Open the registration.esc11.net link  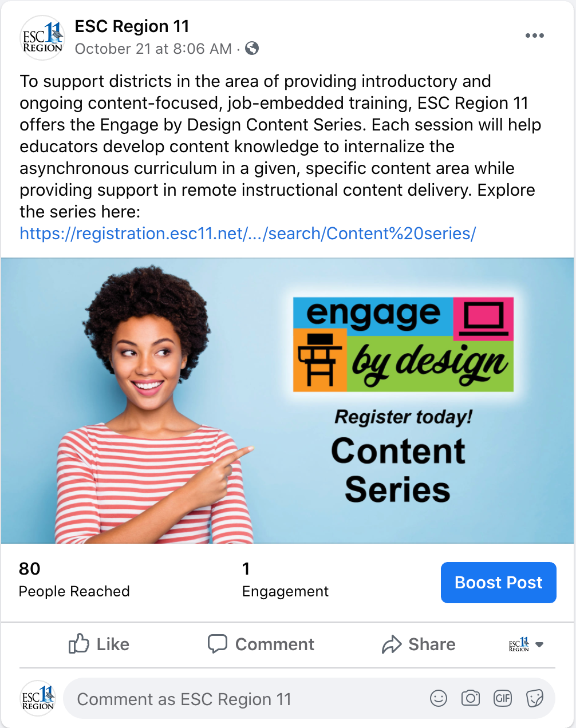pyautogui.click(x=248, y=234)
